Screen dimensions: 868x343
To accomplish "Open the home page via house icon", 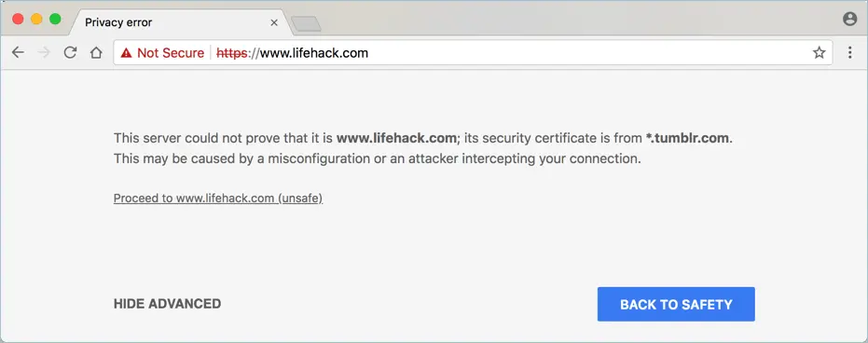I will pyautogui.click(x=96, y=52).
